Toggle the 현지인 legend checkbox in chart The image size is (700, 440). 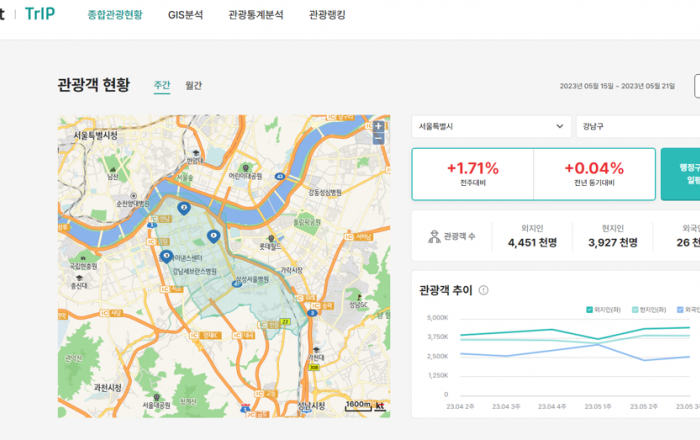tap(635, 309)
